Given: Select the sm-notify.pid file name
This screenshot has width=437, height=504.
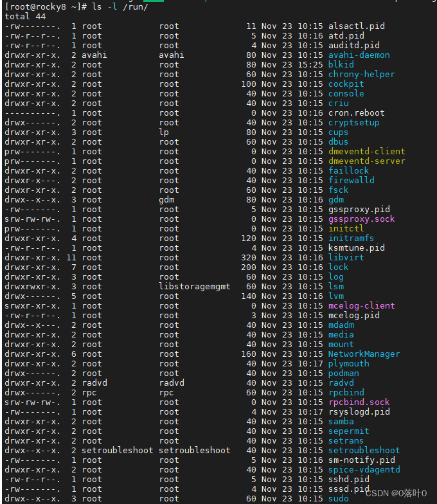Looking at the screenshot, I should (361, 460).
